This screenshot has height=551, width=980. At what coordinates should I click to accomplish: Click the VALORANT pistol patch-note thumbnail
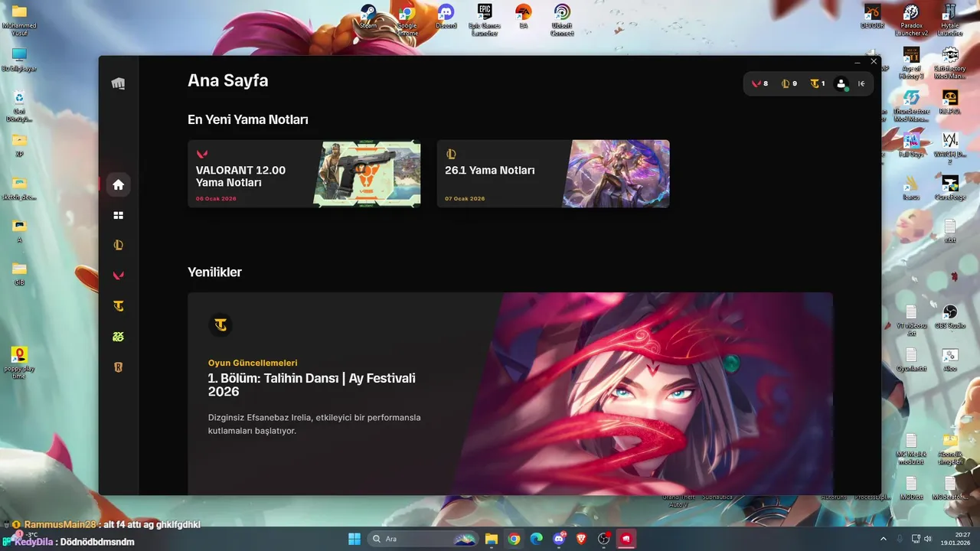pyautogui.click(x=367, y=174)
